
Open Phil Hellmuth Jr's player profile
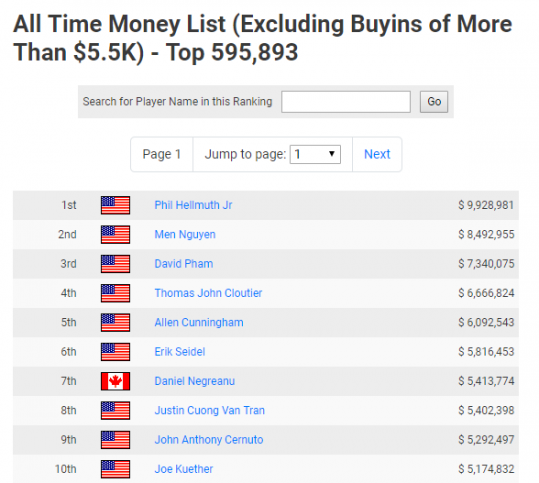193,205
